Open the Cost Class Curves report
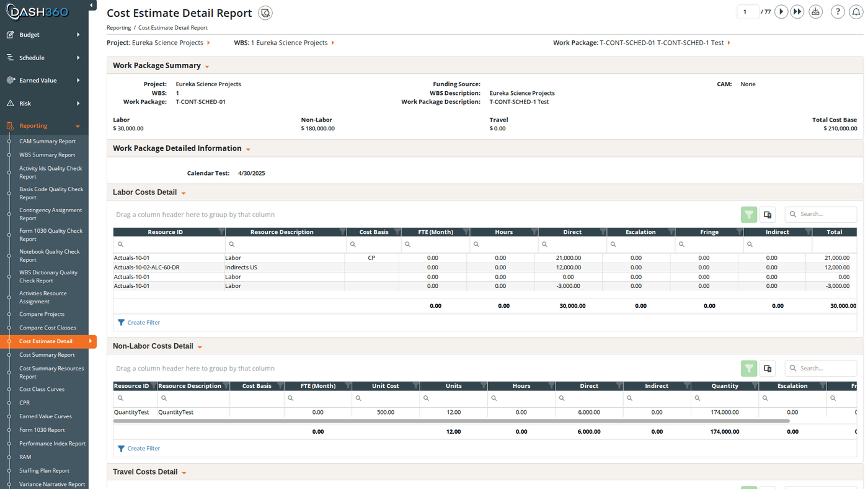868x489 pixels. click(42, 390)
